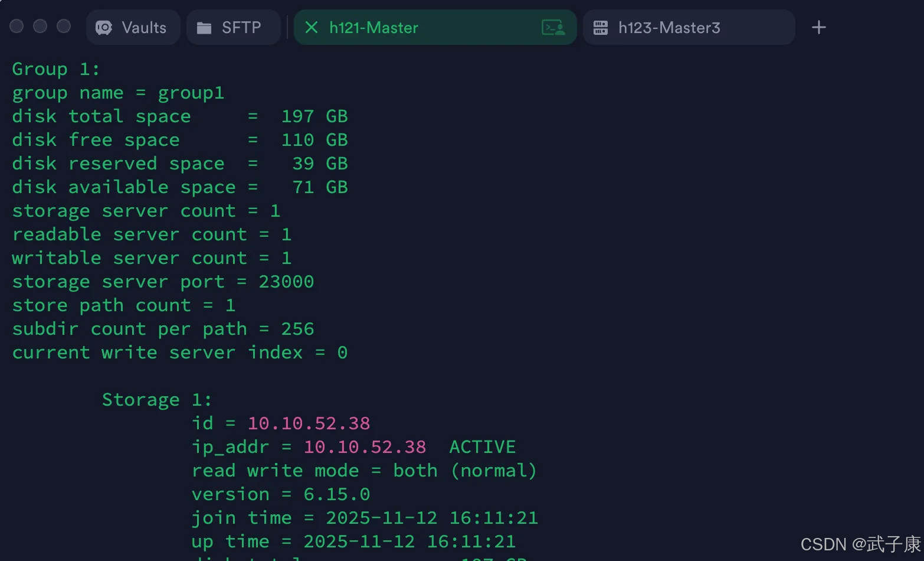The image size is (924, 561).
Task: Click the '71 GB' available space value
Action: tap(320, 187)
